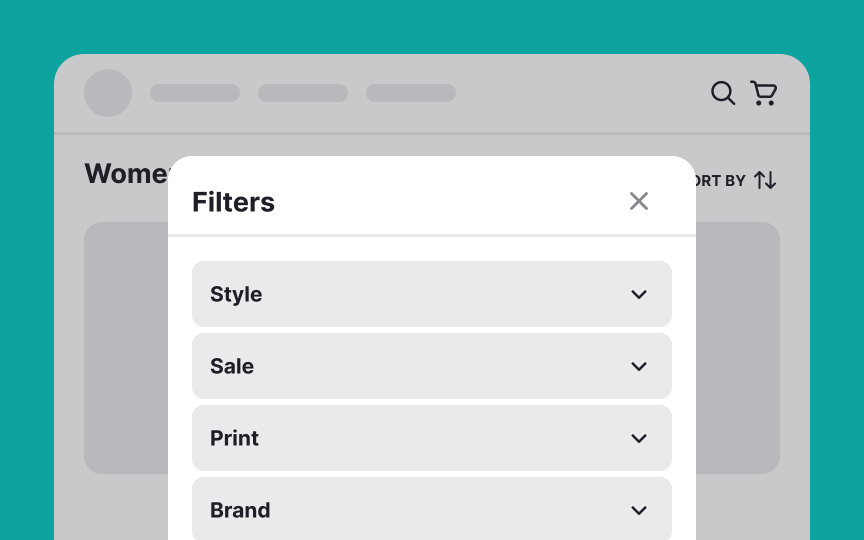Click the search magnifier icon
This screenshot has width=864, height=540.
723,93
